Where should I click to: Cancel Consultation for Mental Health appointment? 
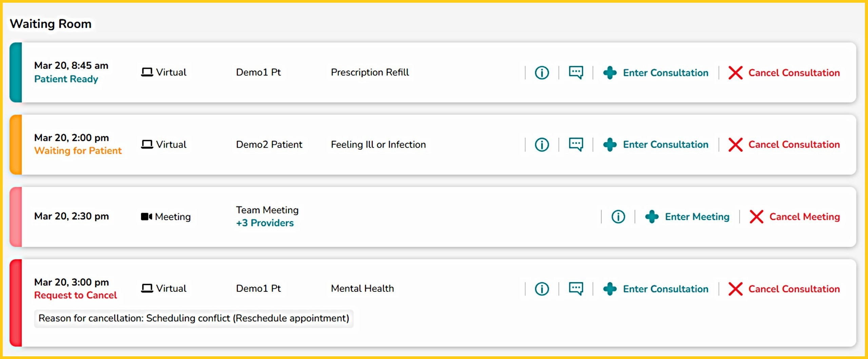[x=793, y=289]
